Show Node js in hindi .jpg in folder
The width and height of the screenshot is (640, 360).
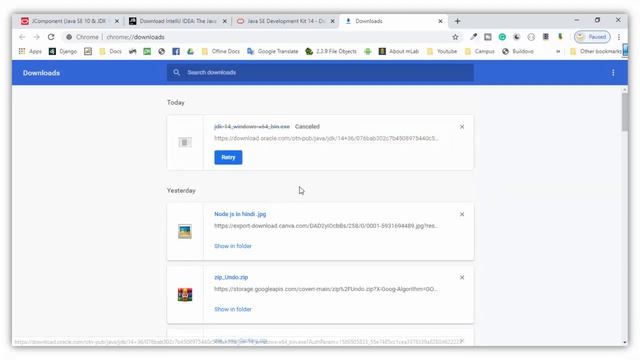[233, 246]
